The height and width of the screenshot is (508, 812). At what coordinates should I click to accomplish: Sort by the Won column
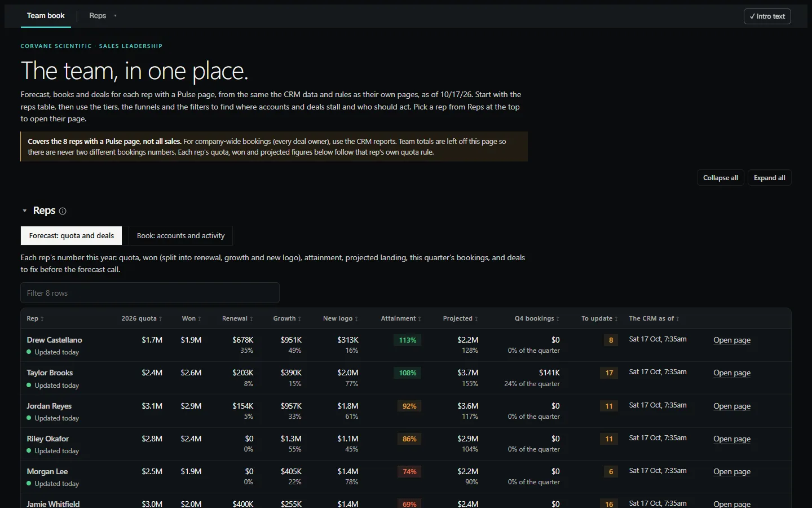(x=191, y=318)
